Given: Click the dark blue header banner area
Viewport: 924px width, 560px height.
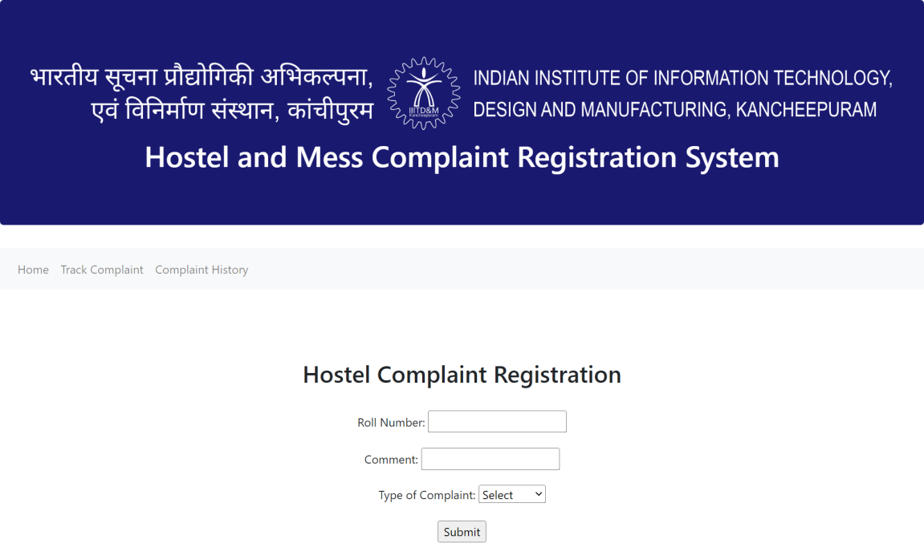Looking at the screenshot, I should [x=462, y=201].
